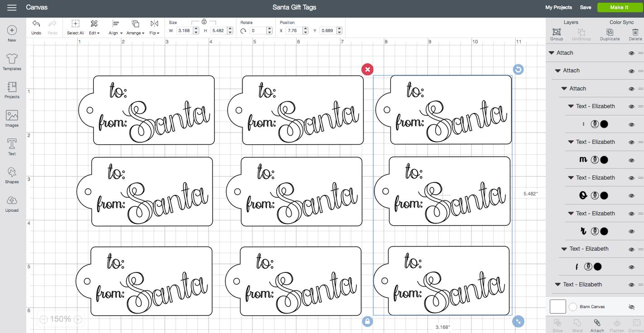
Task: Open the Edit dropdown
Action: pyautogui.click(x=94, y=27)
